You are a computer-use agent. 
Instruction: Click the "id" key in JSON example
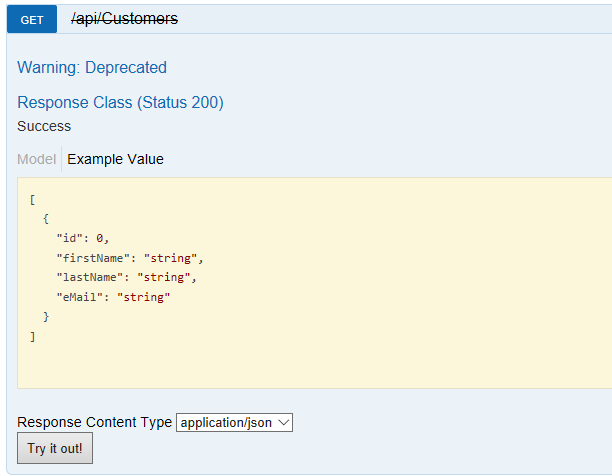coord(69,238)
